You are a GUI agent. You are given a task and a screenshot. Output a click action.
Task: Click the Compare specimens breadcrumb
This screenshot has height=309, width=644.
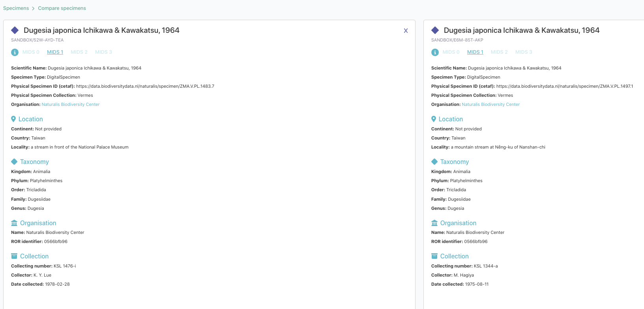tap(62, 8)
